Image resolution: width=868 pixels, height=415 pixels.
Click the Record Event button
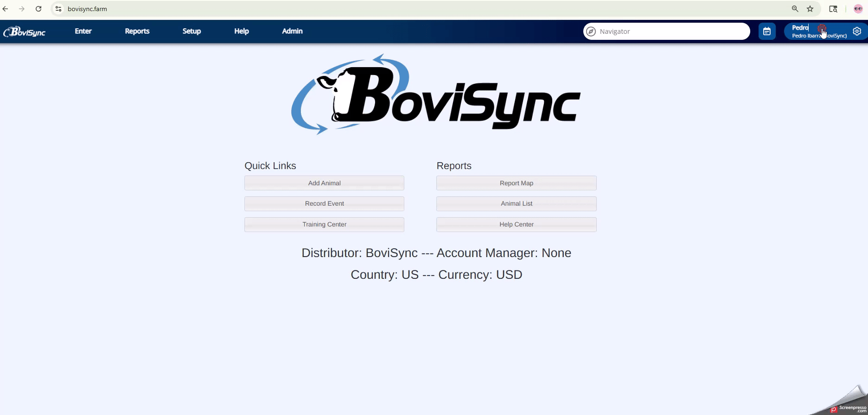[324, 204]
